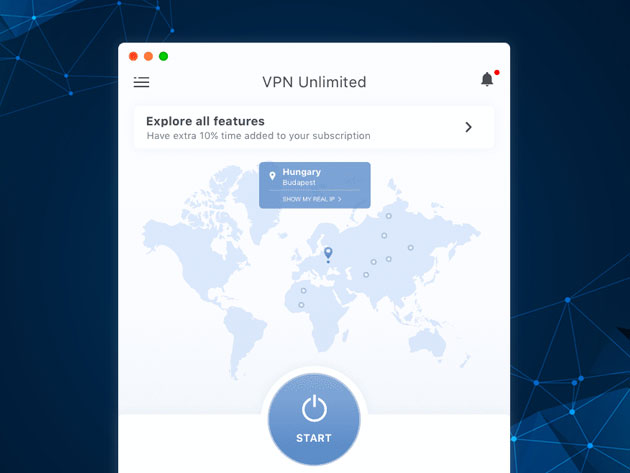The width and height of the screenshot is (630, 473).
Task: Open the notifications bell
Action: (487, 79)
